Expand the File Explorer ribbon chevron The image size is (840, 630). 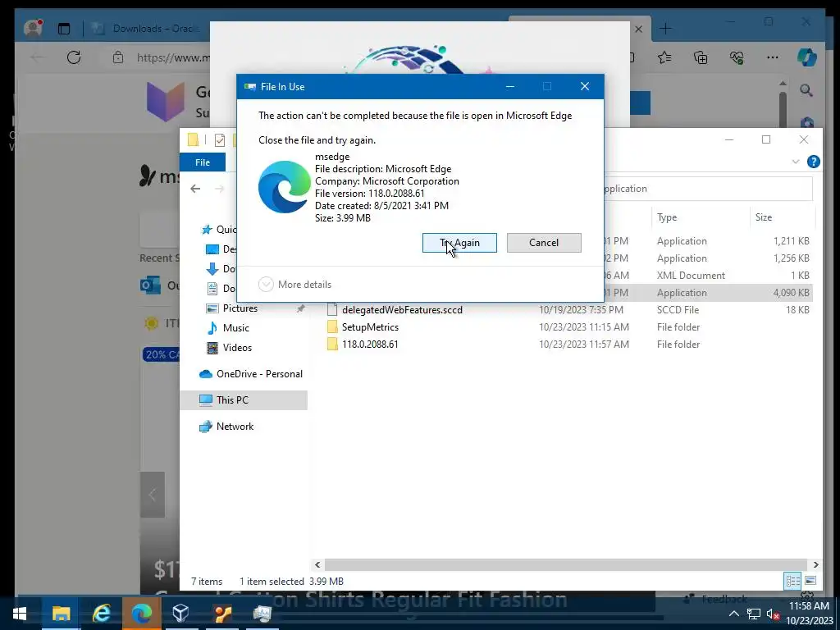point(796,162)
